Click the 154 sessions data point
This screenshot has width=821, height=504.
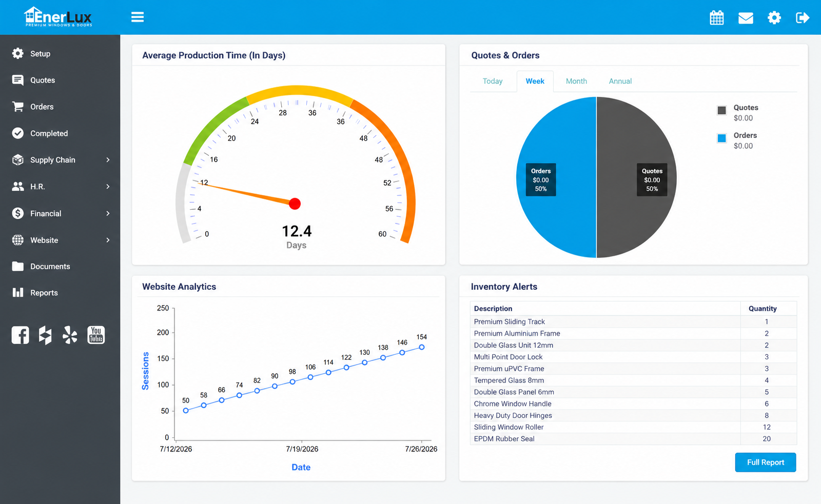pyautogui.click(x=422, y=347)
